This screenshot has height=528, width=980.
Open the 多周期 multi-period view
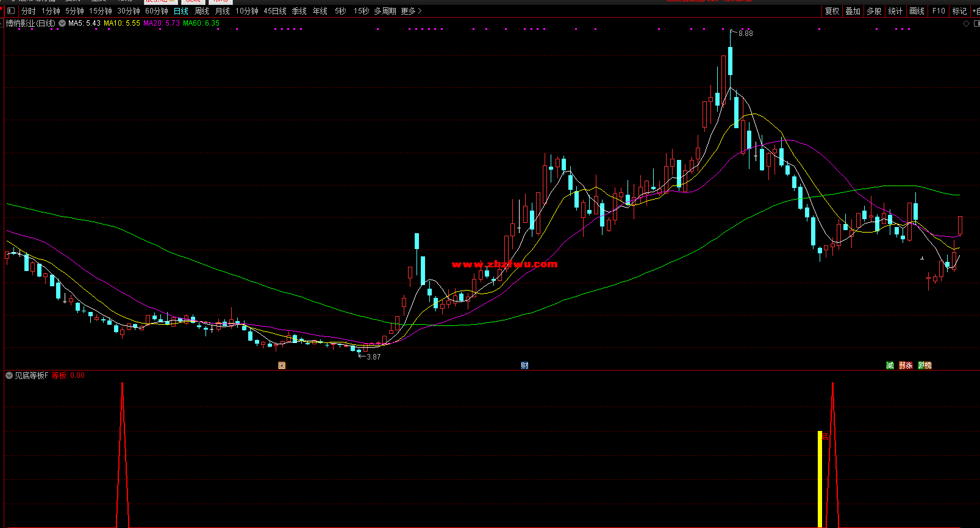pos(385,11)
